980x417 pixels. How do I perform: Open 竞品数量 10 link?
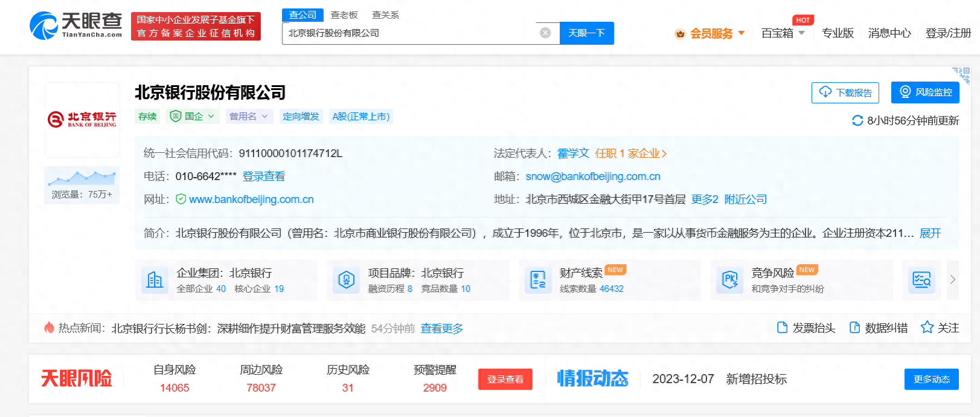coord(446,289)
